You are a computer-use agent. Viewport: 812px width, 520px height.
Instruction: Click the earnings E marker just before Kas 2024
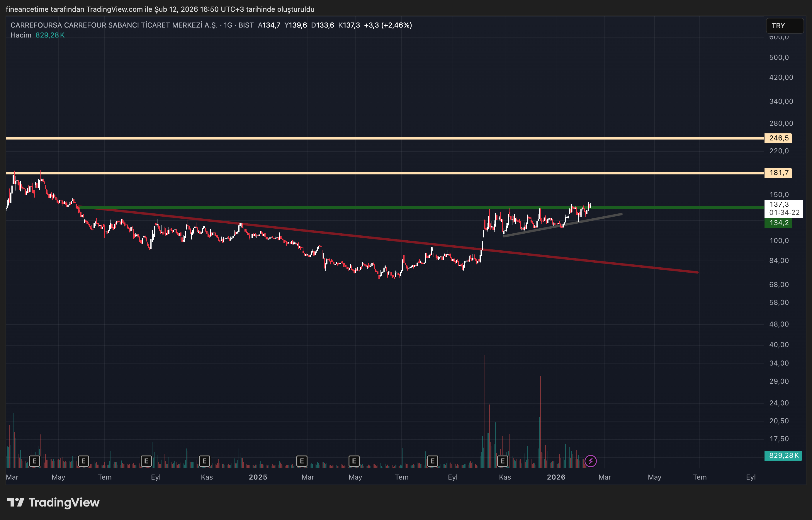[204, 461]
